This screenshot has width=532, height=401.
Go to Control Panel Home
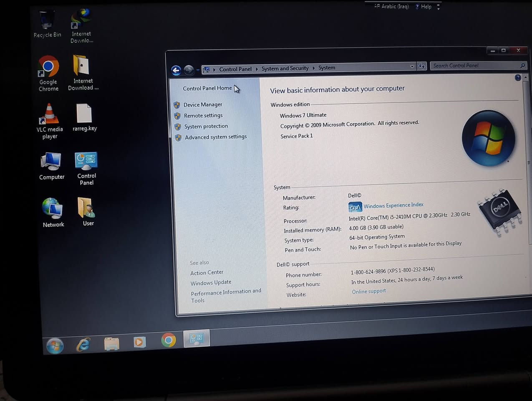[x=207, y=88]
